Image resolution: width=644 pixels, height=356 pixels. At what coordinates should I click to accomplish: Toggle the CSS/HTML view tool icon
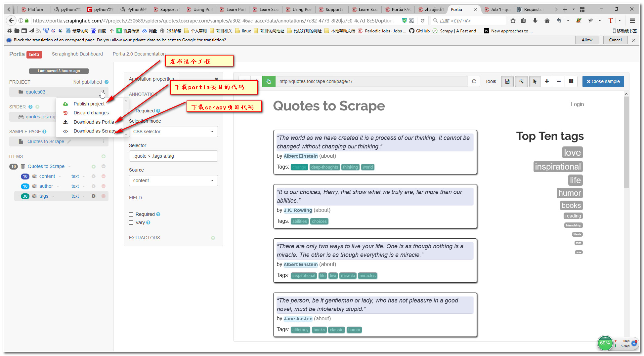[x=507, y=81]
